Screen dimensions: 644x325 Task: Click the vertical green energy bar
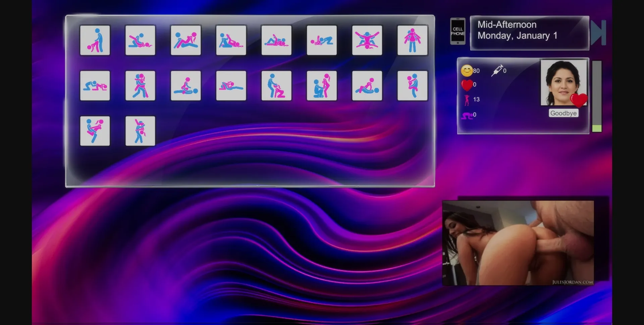597,96
